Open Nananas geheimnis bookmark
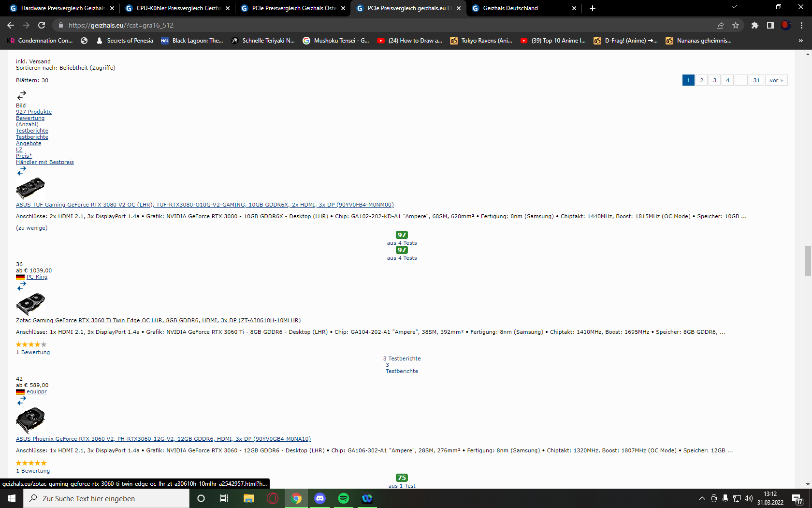This screenshot has width=812, height=508. point(699,41)
